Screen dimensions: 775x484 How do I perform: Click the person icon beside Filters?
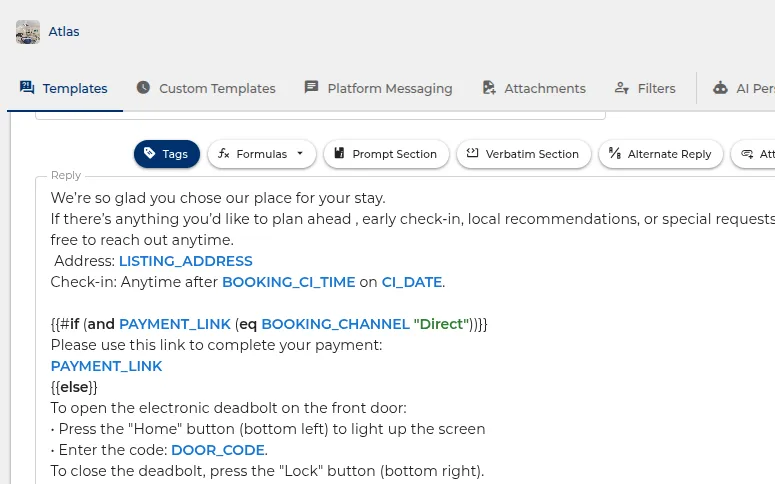(x=621, y=88)
